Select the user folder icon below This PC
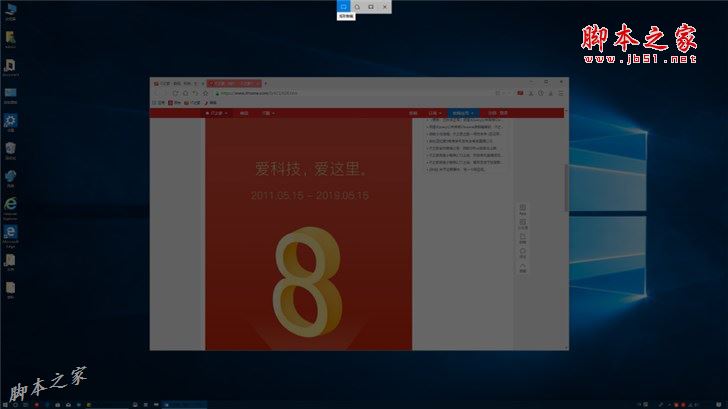Viewport: 728px width, 409px height. tap(10, 40)
